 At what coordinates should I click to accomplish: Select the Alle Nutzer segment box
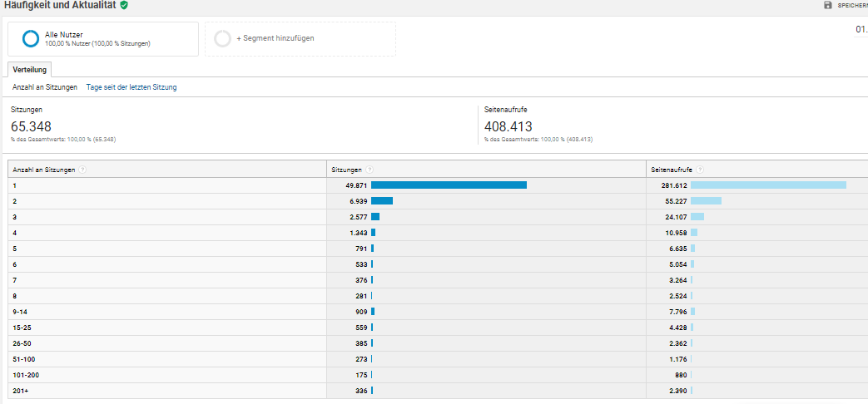(103, 39)
